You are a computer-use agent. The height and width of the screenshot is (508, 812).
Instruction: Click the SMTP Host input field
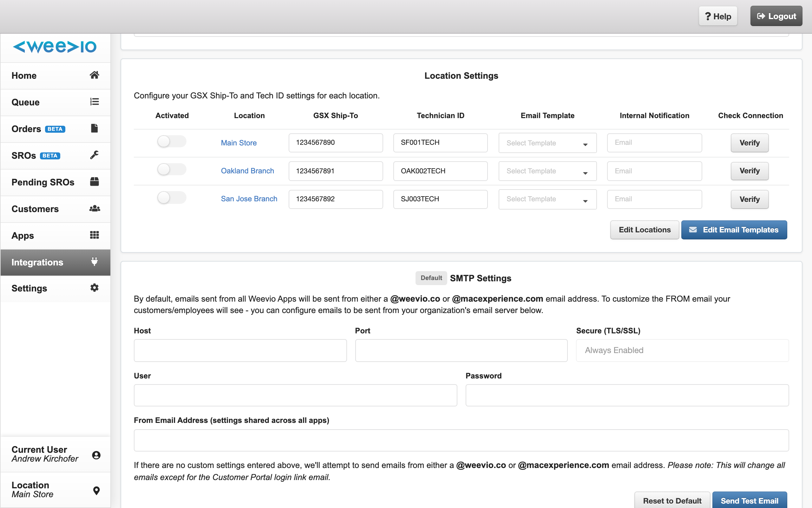click(x=240, y=351)
